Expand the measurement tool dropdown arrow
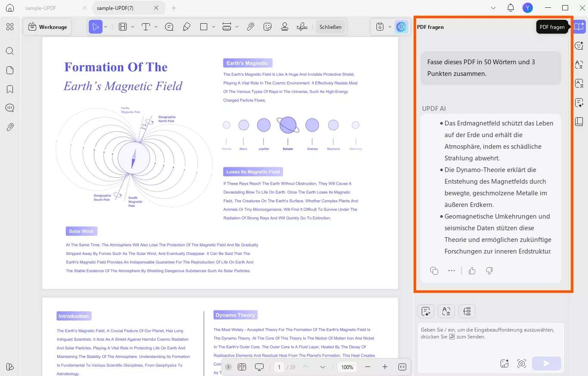The width and height of the screenshot is (588, 376). point(237,27)
